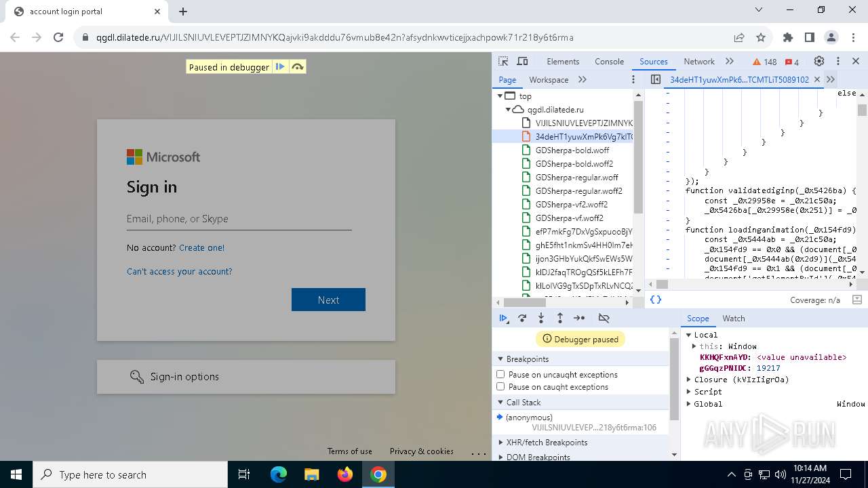Collapse Local scope entry
868x488 pixels.
tap(689, 335)
